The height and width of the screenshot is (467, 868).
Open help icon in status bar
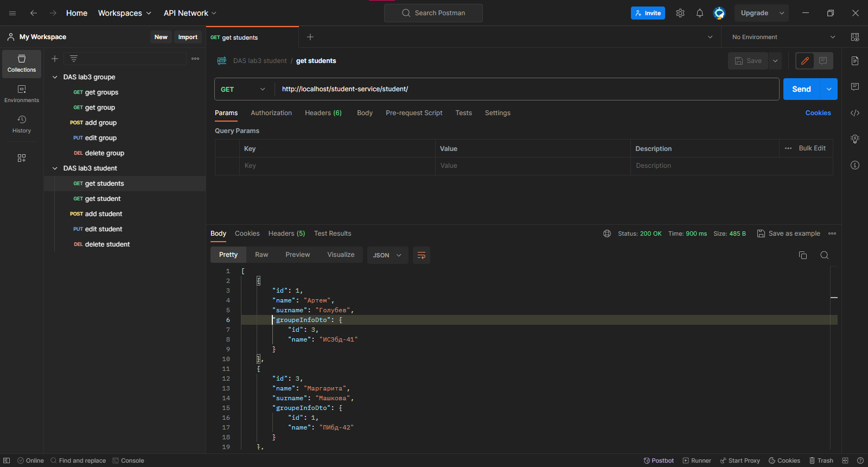[860, 460]
